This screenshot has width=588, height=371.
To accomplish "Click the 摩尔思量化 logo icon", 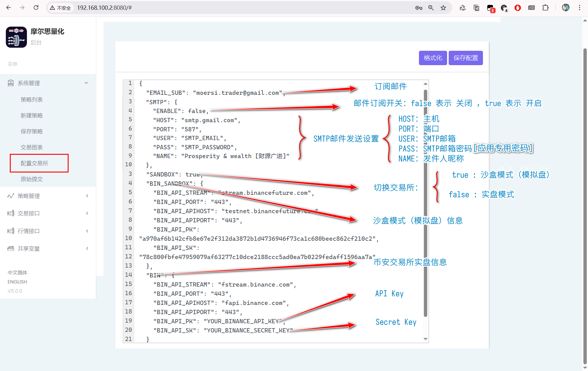I will (16, 37).
